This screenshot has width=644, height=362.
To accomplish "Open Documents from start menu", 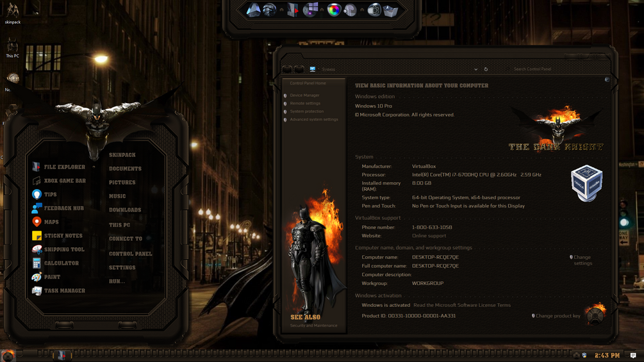I will pos(125,169).
